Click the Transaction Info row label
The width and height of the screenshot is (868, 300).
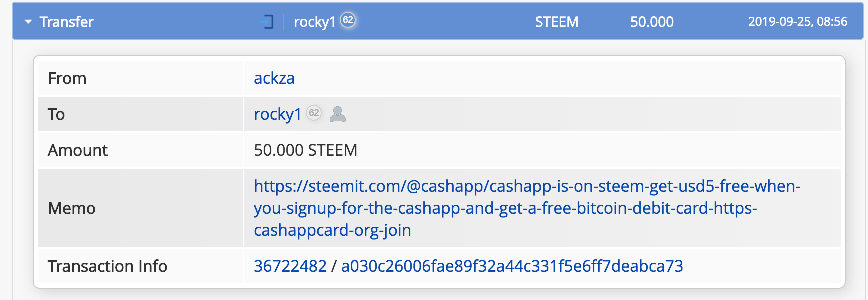pos(107,266)
